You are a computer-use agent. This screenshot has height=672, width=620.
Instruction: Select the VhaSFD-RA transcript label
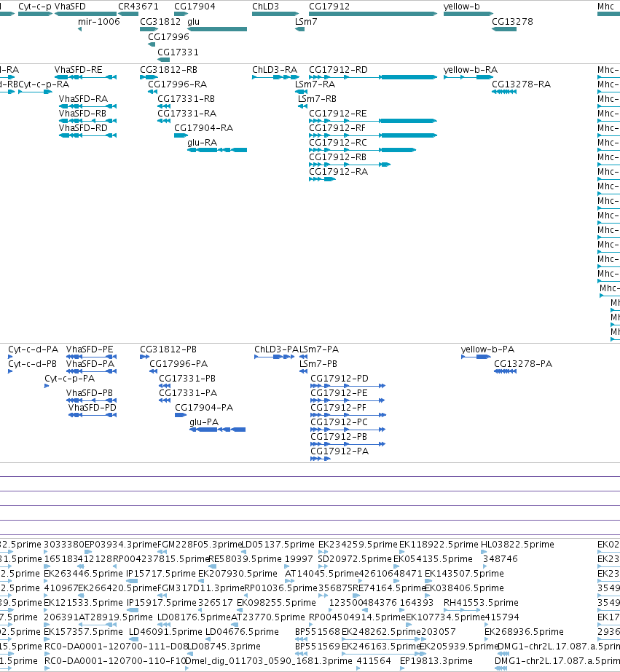click(83, 99)
